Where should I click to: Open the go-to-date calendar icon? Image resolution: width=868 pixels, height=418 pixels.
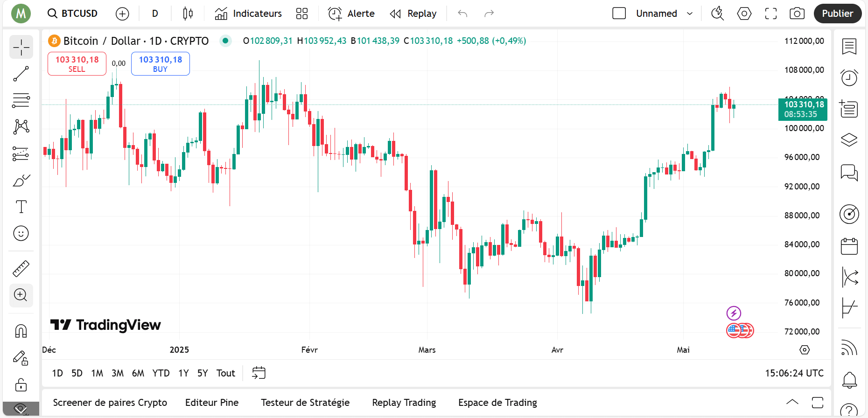pyautogui.click(x=259, y=373)
